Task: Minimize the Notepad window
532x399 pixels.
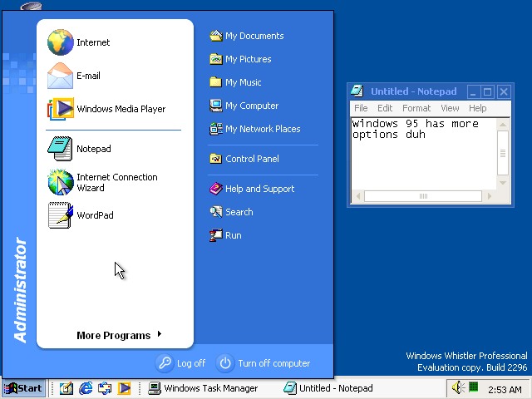Action: pos(473,91)
